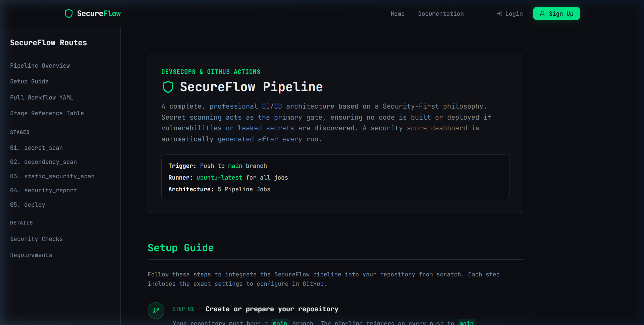Click the 'ubuntu-latest' runner value

219,178
